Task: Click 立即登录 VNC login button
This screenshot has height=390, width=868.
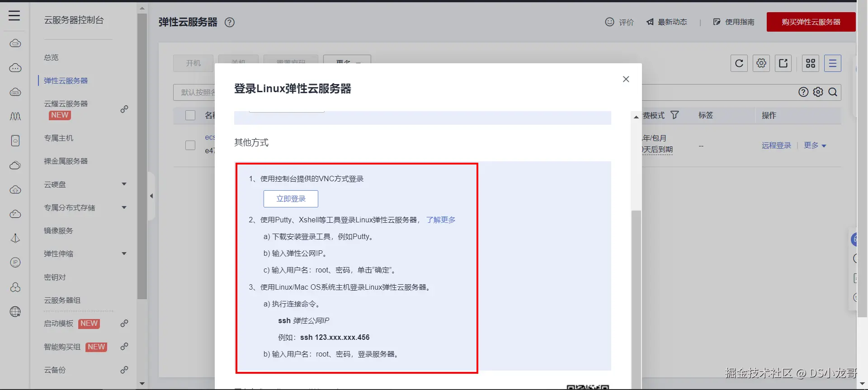Action: pos(291,199)
